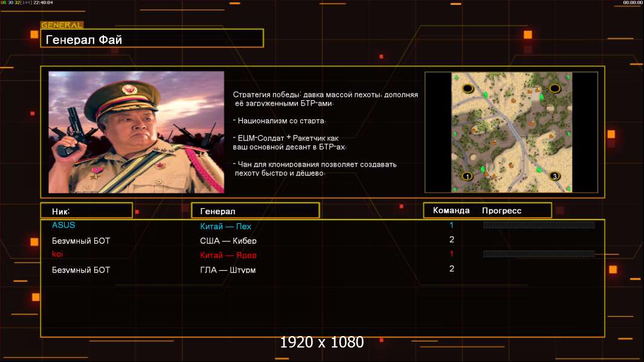Select player name koi
Screen dimensions: 644x362
(x=57, y=254)
